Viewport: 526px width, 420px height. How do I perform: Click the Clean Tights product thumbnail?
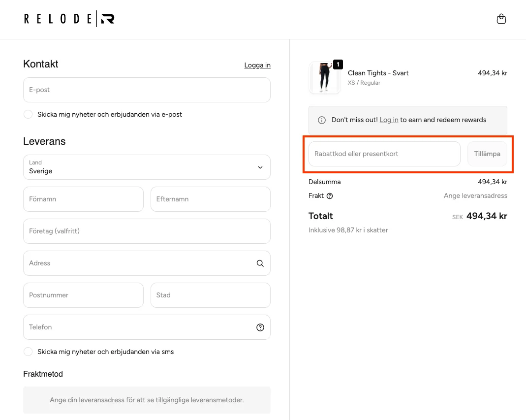324,78
